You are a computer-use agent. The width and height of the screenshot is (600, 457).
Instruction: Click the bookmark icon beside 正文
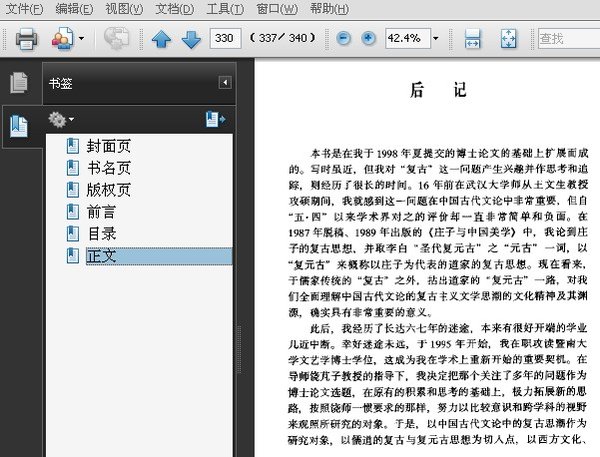tap(73, 256)
